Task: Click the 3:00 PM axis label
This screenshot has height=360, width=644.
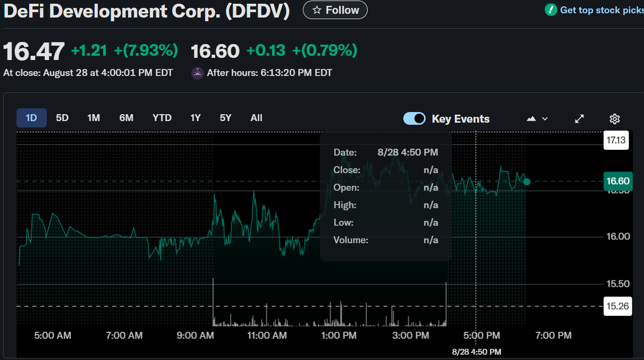Action: [411, 336]
